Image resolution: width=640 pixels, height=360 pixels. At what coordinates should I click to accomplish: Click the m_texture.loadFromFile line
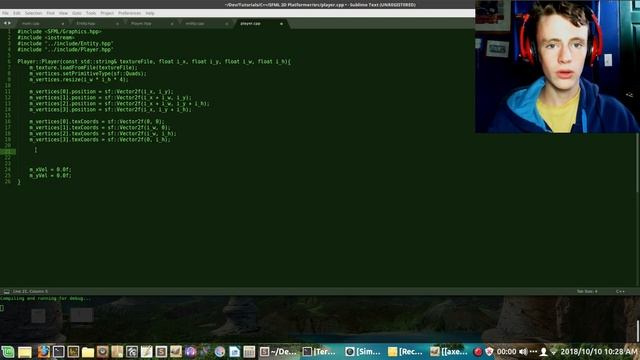tap(84, 68)
